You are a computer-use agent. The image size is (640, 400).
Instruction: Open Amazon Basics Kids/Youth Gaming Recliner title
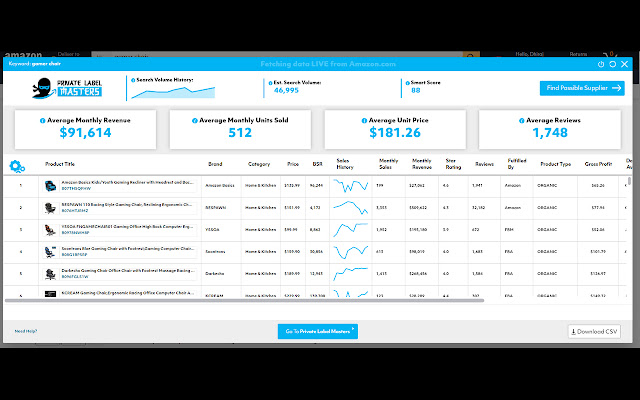coord(127,182)
